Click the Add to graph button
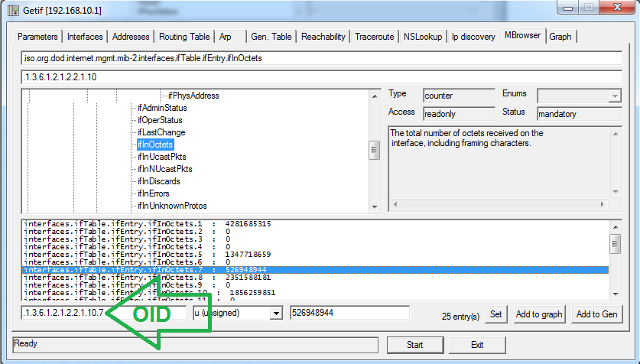The height and width of the screenshot is (364, 640). click(x=539, y=314)
